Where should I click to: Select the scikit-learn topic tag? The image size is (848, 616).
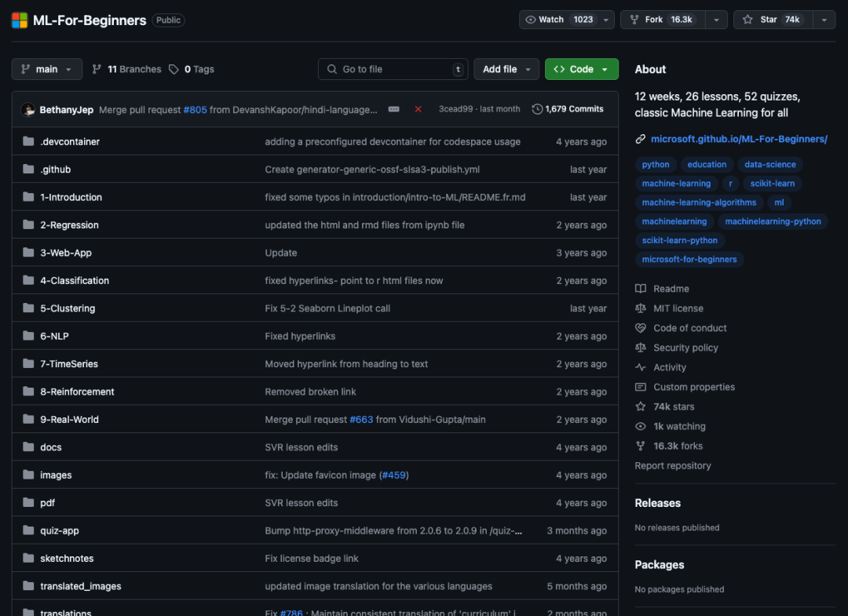[x=773, y=183]
